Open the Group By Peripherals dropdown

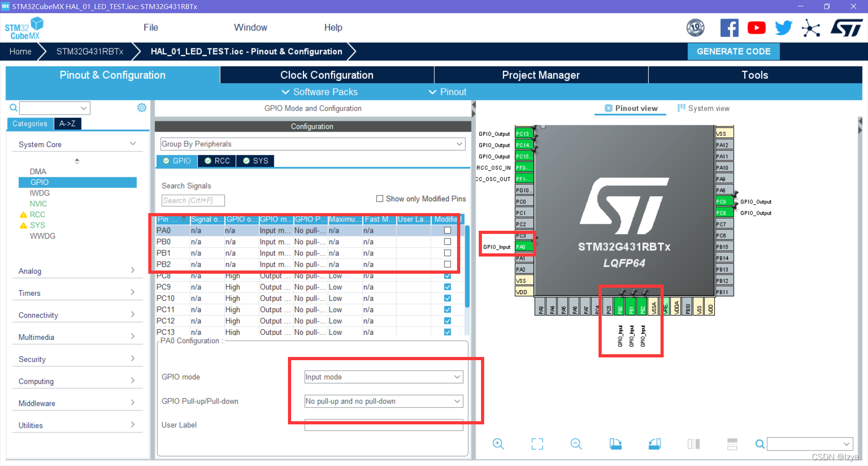313,144
